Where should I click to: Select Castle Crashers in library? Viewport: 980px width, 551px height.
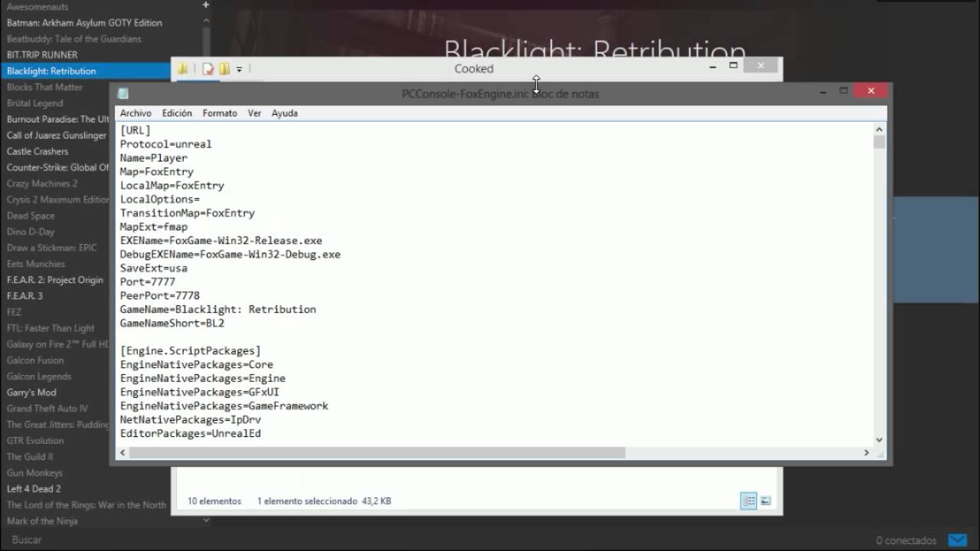(38, 152)
